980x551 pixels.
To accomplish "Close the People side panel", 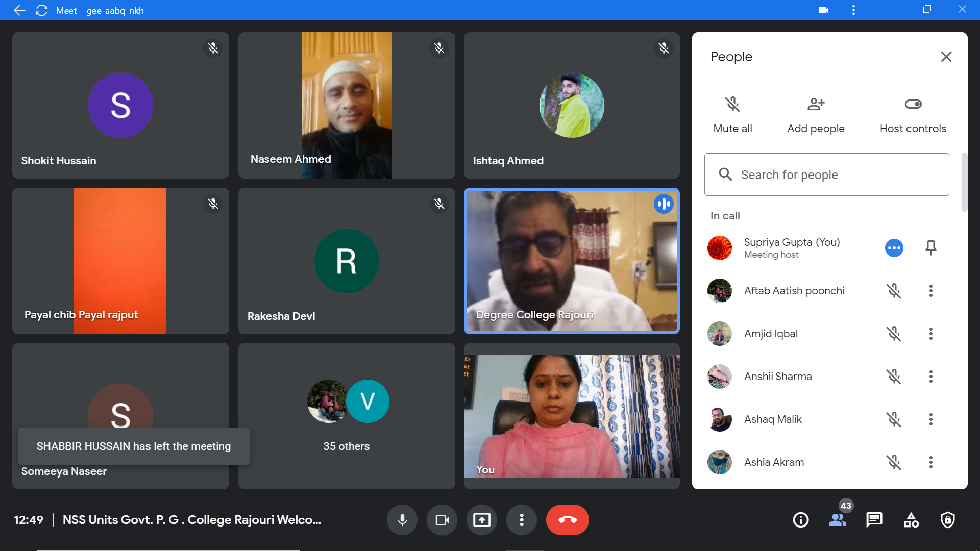I will 946,57.
